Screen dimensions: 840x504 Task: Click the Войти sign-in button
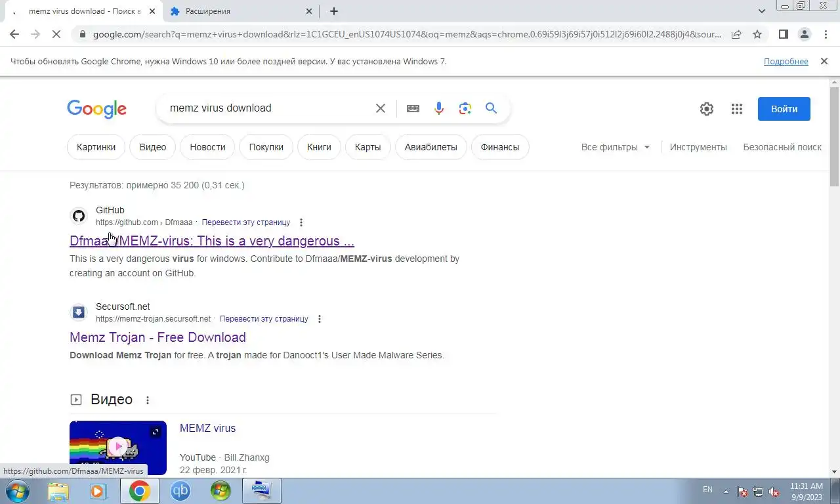coord(784,109)
